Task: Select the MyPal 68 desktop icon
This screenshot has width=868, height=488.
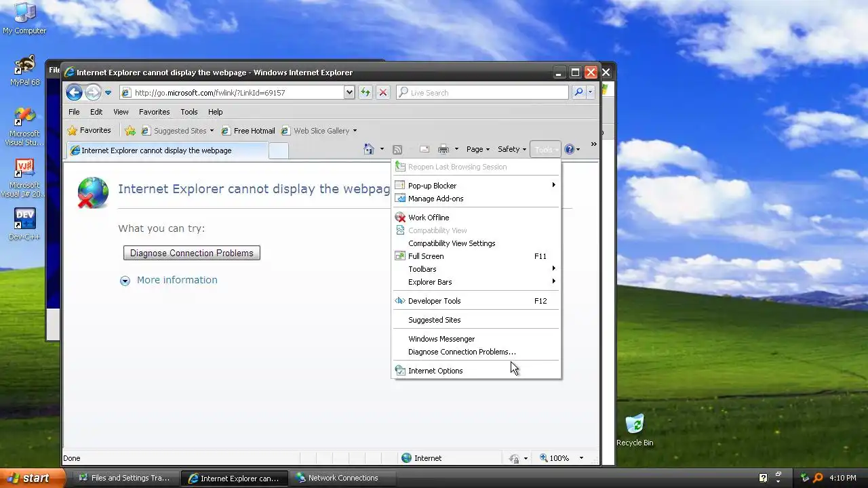Action: click(x=25, y=70)
